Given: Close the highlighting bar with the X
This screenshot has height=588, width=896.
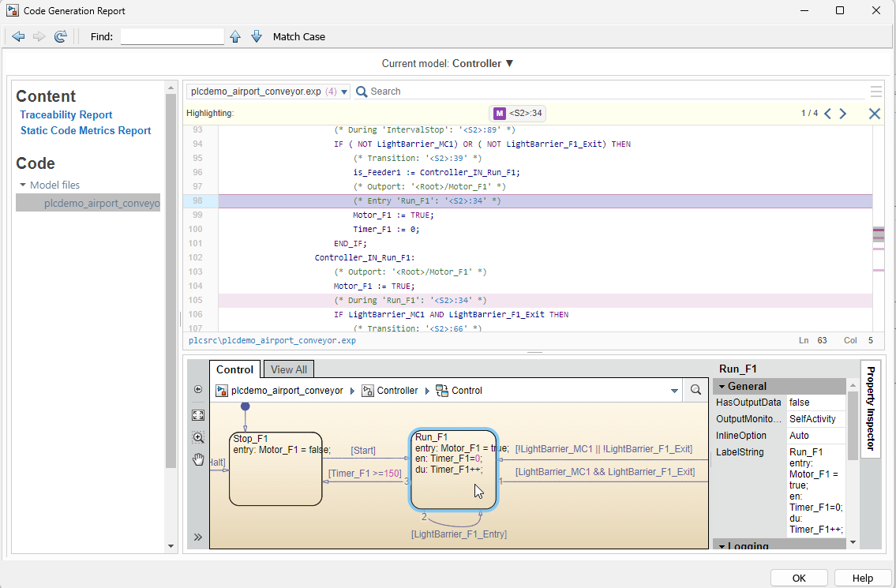Looking at the screenshot, I should tap(874, 113).
